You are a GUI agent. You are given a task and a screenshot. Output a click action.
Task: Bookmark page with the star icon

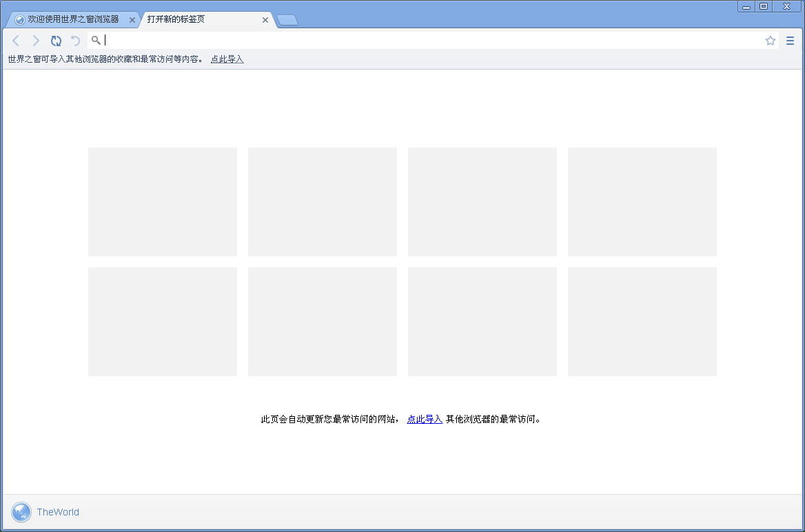[771, 41]
